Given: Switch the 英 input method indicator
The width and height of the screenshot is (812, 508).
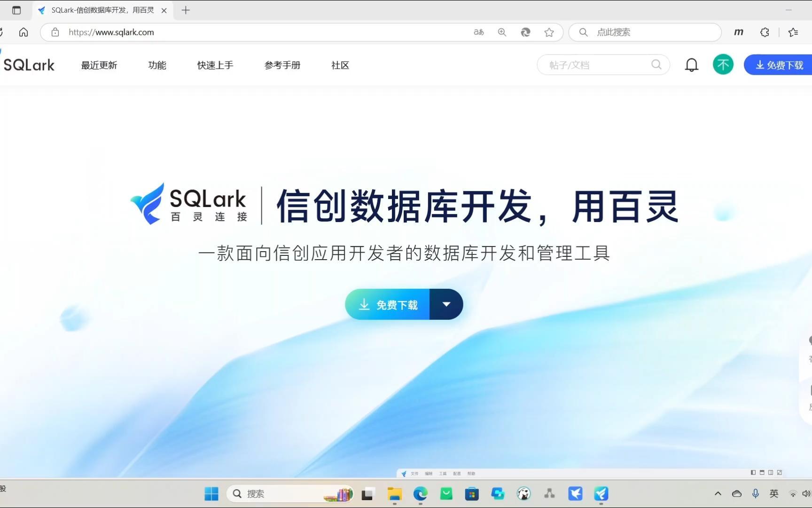Looking at the screenshot, I should coord(774,493).
